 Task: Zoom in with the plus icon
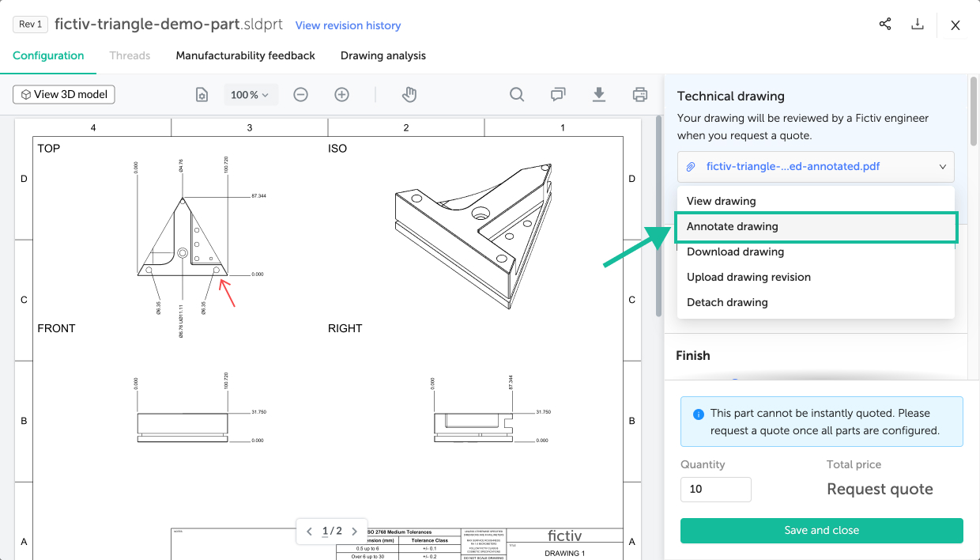341,95
